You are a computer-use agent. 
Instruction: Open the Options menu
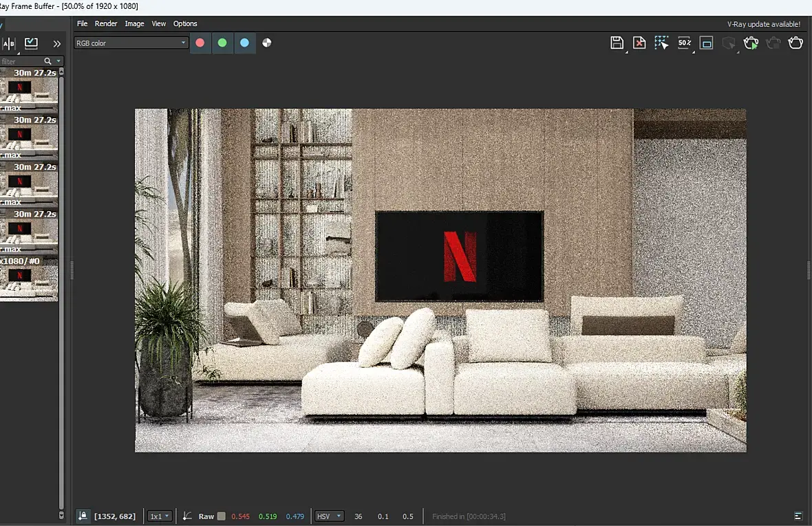[185, 23]
